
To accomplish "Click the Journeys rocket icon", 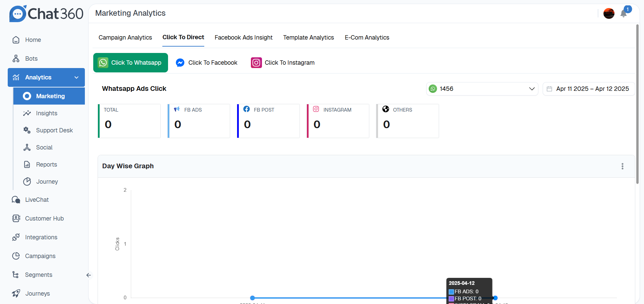I will (16, 294).
